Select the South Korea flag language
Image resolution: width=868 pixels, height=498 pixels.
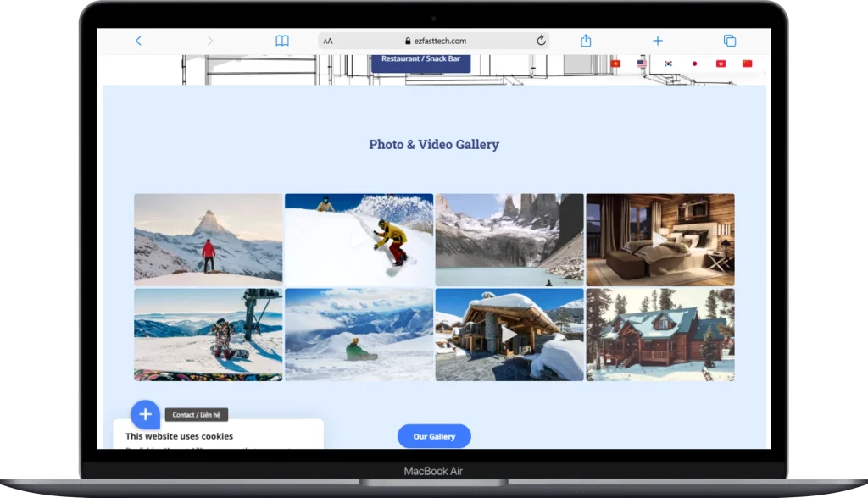point(668,64)
